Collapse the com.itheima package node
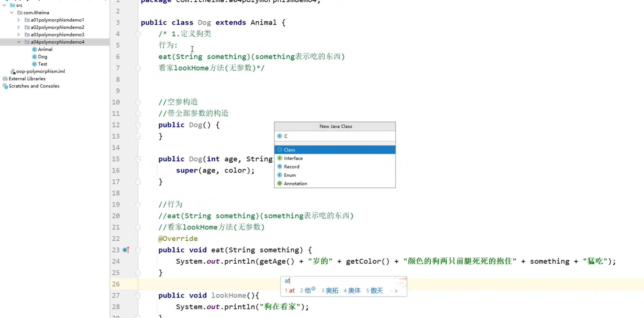This screenshot has height=318, width=644. [11, 12]
